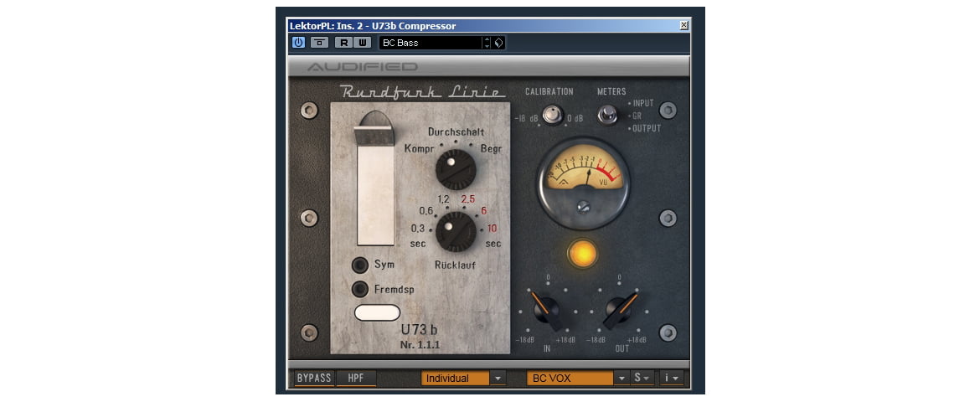Flip the Meters selector switch
Screen dimensions: 980x402
point(607,115)
